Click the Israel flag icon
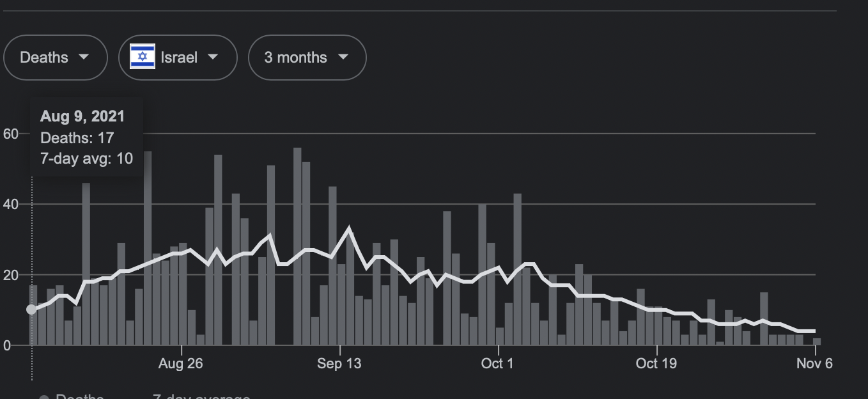 click(143, 57)
